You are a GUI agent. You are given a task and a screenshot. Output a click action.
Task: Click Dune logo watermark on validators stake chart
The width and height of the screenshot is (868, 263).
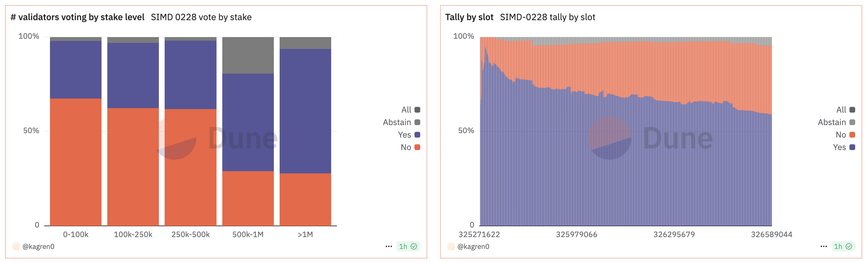tap(175, 139)
